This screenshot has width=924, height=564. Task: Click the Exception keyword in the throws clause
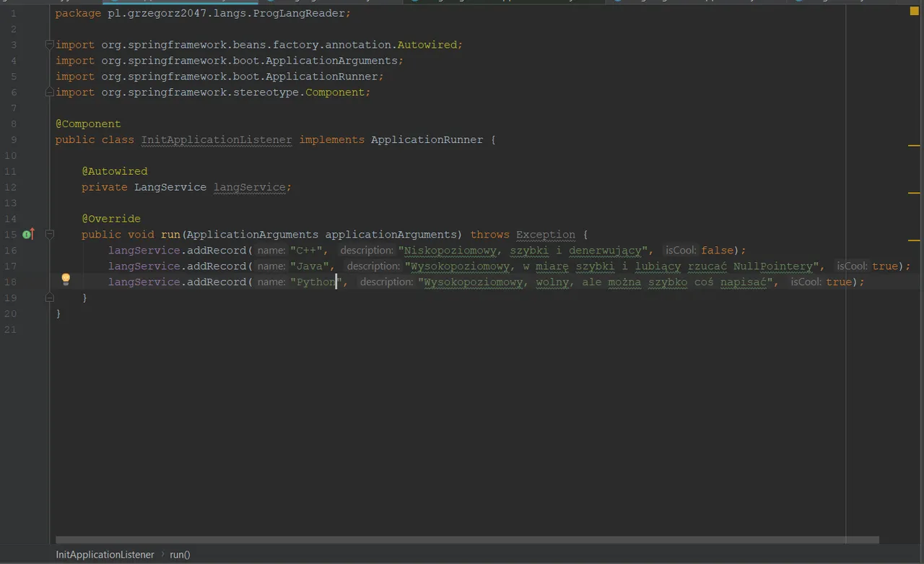click(x=546, y=234)
